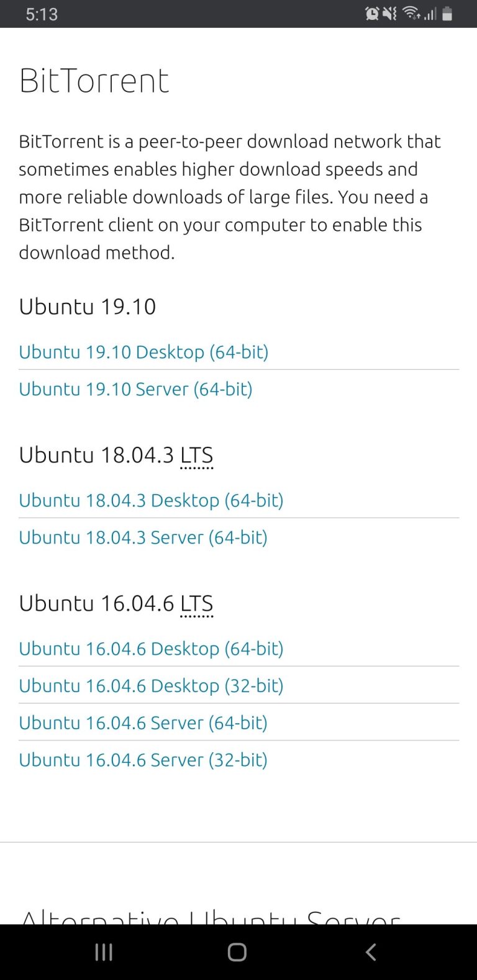Open Ubuntu 16.04.6 Server (64-bit) link
The width and height of the screenshot is (477, 980).
[x=143, y=723]
